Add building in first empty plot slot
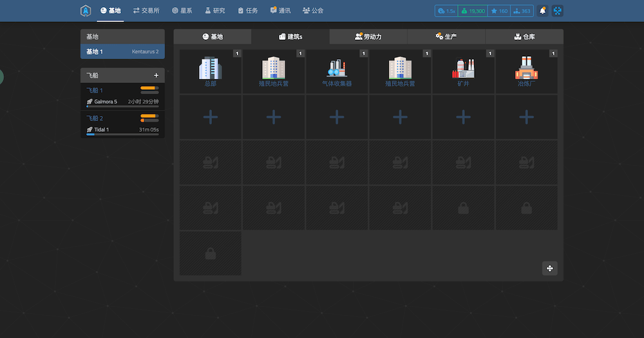The image size is (644, 338). 211,117
